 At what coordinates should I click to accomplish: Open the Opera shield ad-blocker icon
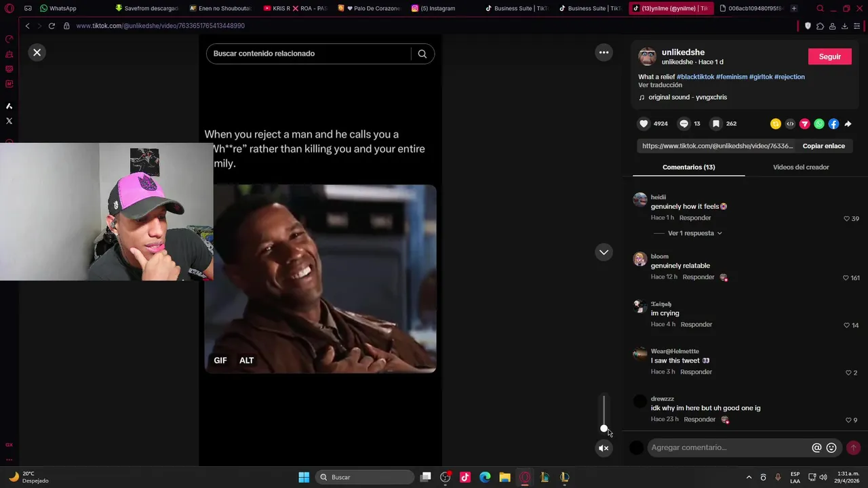[808, 26]
